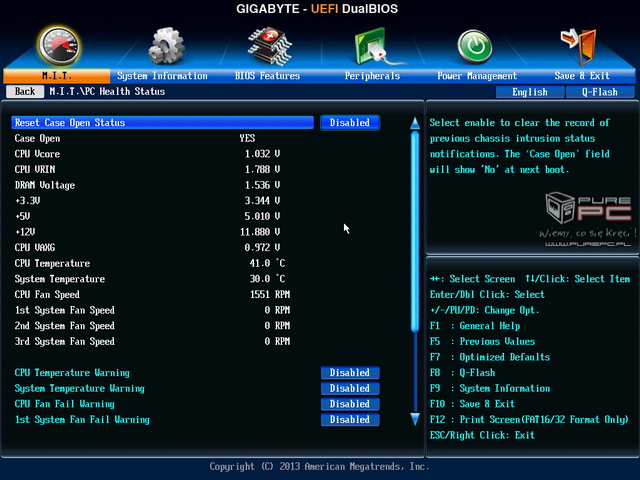This screenshot has height=480, width=640.
Task: Change language via English button
Action: pos(530,92)
